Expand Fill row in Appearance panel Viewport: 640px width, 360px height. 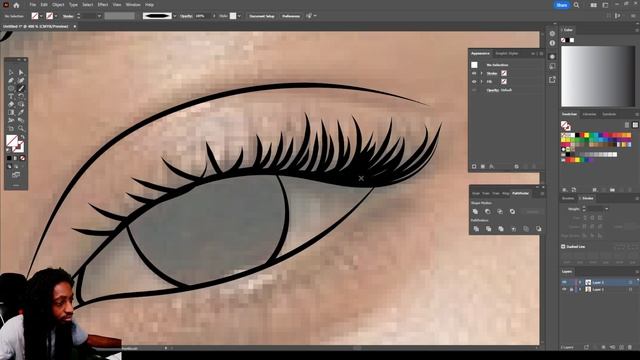[481, 82]
